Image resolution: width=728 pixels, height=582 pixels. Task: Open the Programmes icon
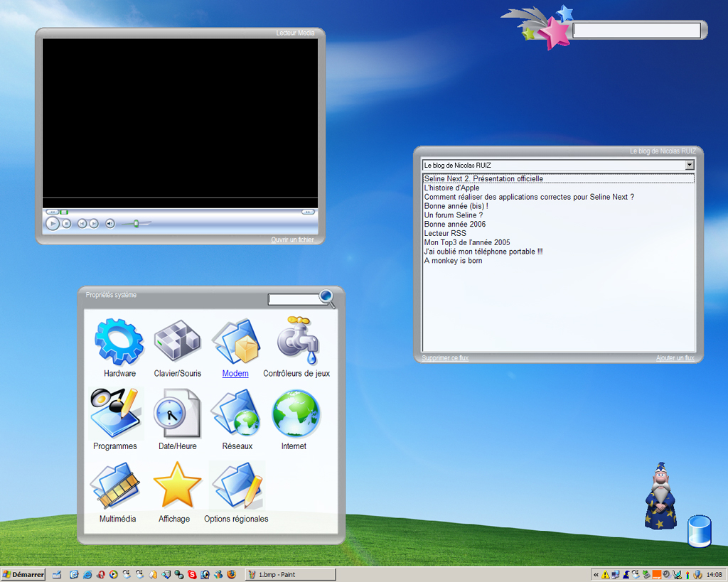pyautogui.click(x=115, y=414)
